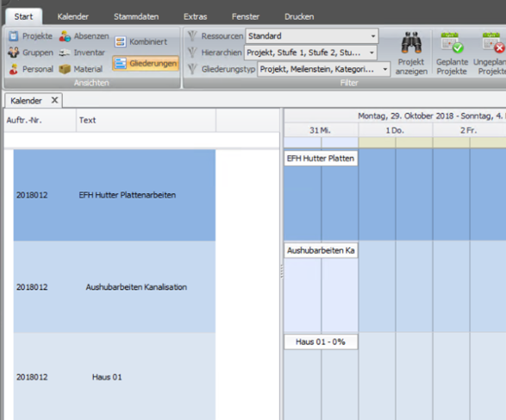
Task: Filter by Geplante Projekte
Action: (x=452, y=53)
